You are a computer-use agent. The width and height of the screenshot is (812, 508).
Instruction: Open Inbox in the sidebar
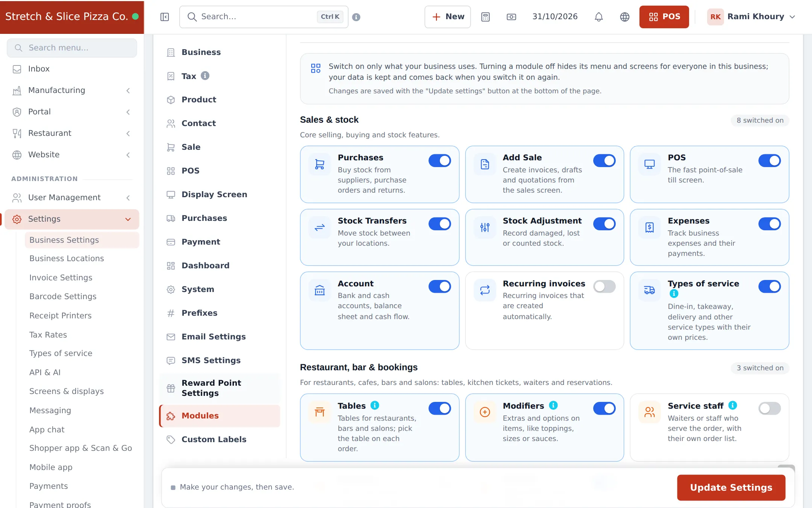72,69
